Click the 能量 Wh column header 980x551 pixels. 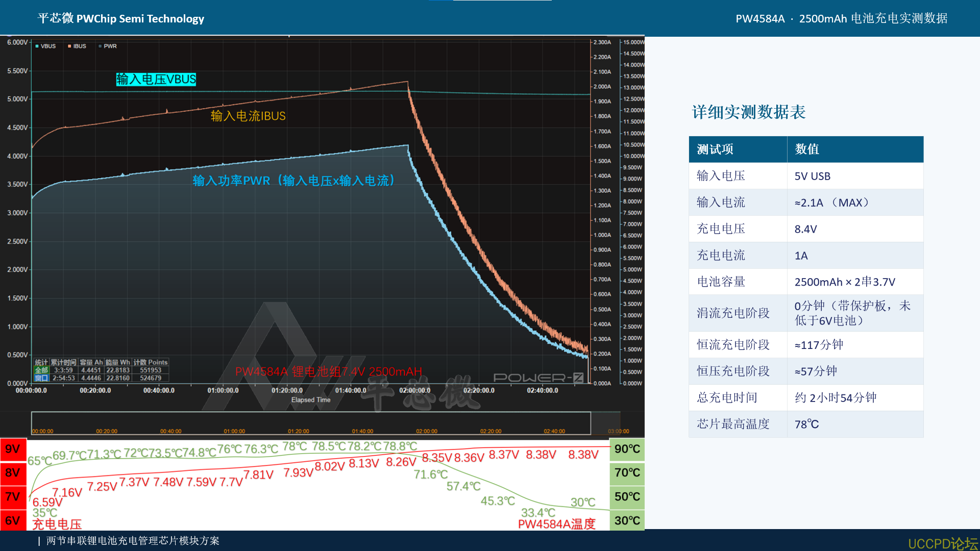pyautogui.click(x=118, y=362)
